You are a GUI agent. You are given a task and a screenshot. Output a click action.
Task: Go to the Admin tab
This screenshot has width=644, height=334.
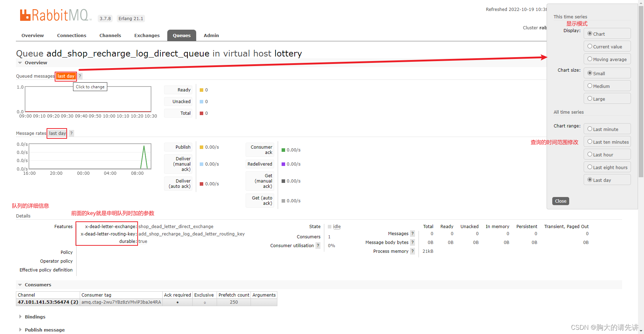(x=211, y=35)
